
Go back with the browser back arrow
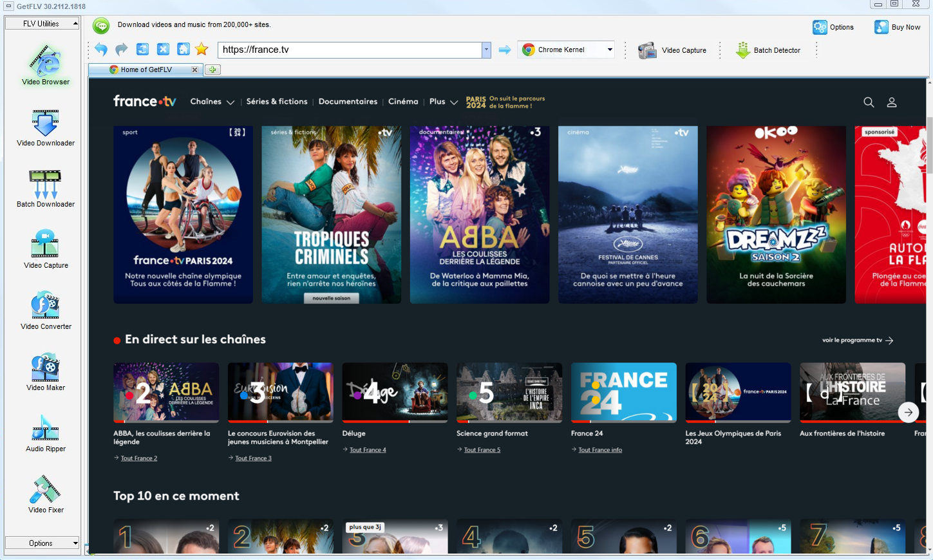[101, 50]
